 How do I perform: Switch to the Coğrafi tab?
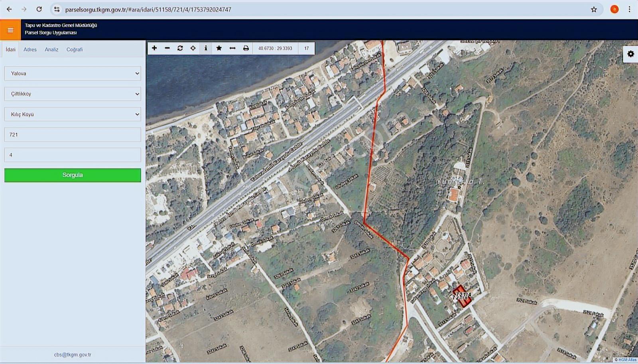75,49
